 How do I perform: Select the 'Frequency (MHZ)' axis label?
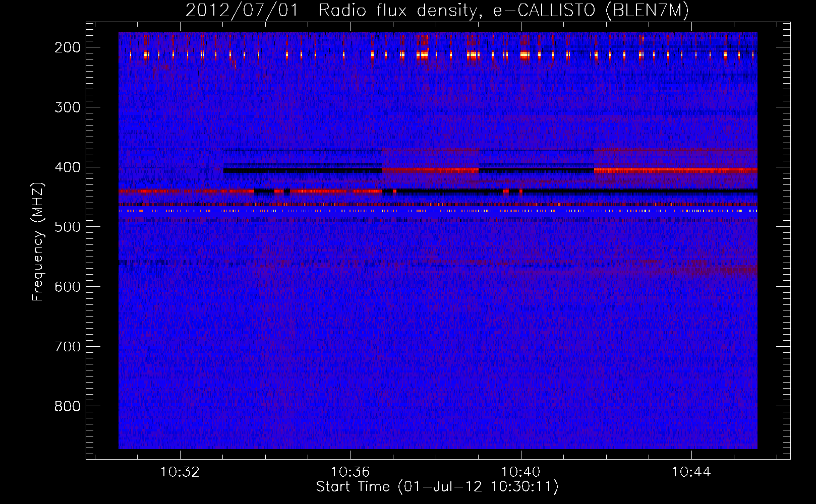tap(38, 241)
